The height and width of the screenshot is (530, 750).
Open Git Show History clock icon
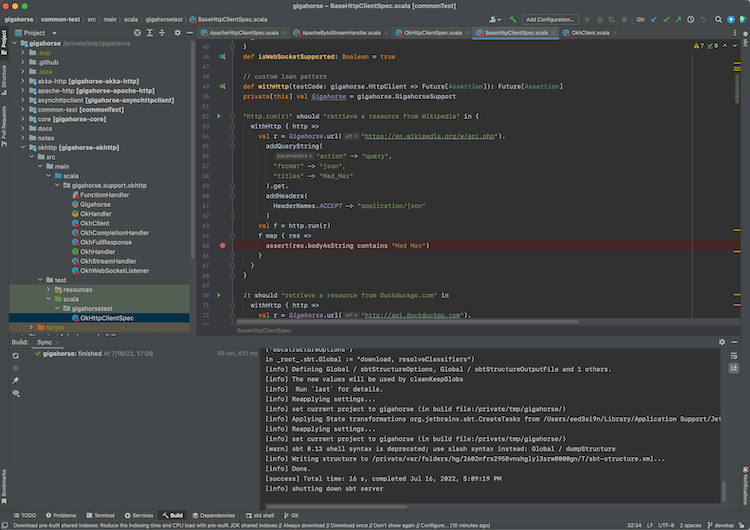coord(691,20)
